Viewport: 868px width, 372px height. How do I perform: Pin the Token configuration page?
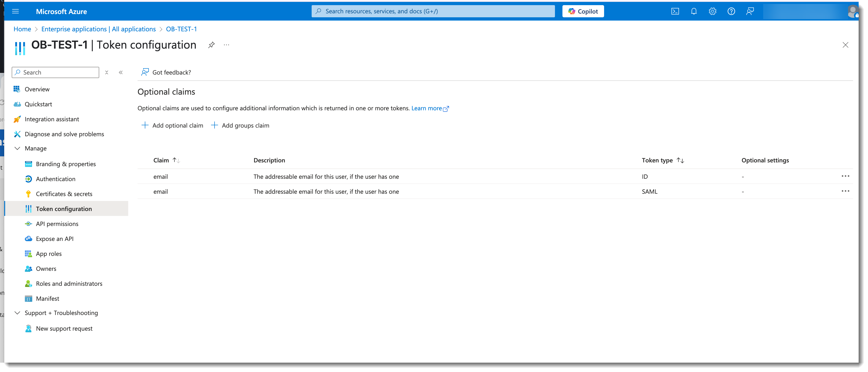[211, 45]
